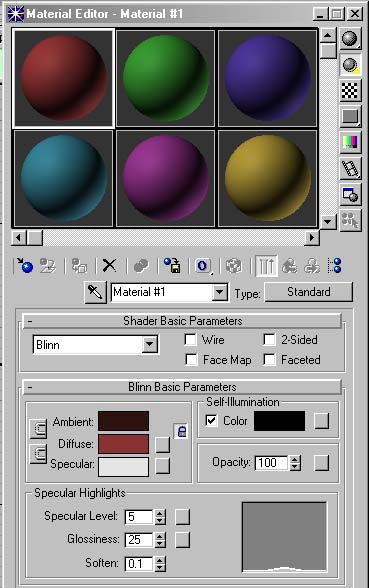Click Reset Map/Mtl to Default X icon
Viewport: 369px width, 588px height.
pyautogui.click(x=110, y=266)
